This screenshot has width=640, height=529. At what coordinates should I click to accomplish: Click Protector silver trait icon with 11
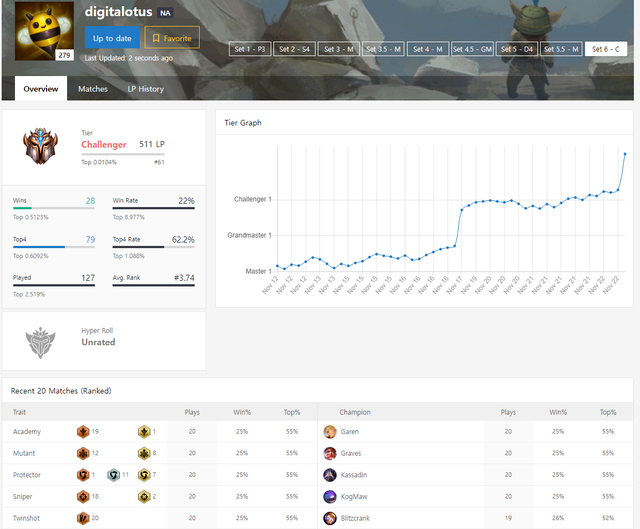pyautogui.click(x=113, y=475)
